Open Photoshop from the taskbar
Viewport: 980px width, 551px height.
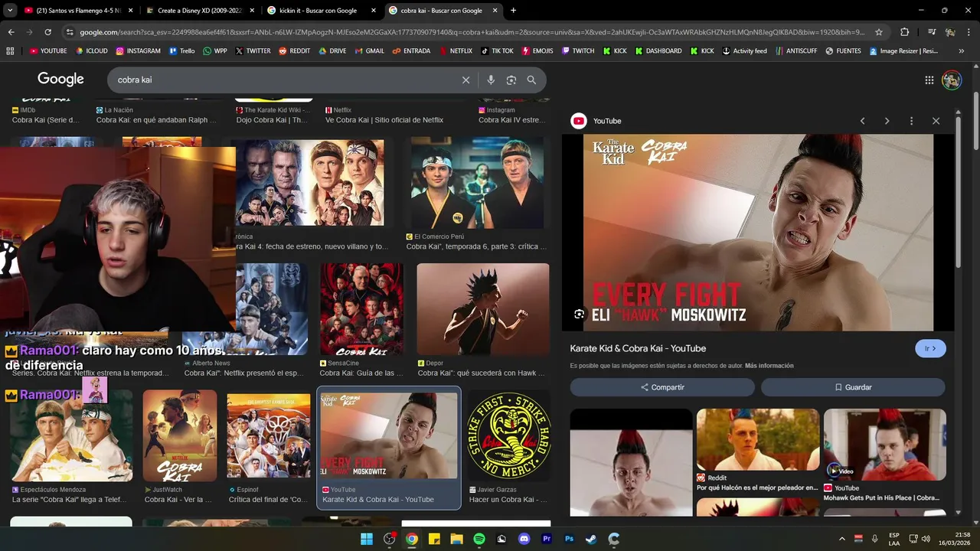pos(569,539)
